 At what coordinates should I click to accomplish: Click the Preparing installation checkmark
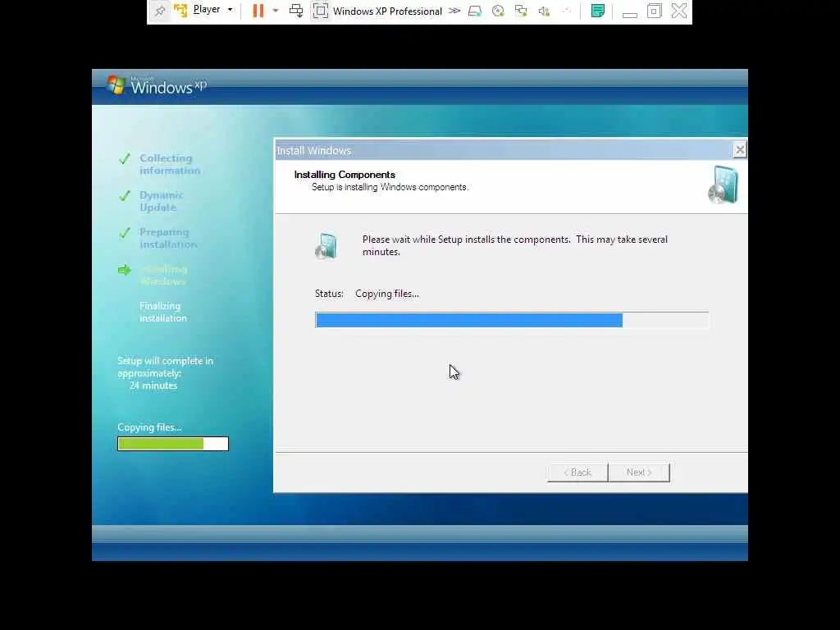click(125, 232)
